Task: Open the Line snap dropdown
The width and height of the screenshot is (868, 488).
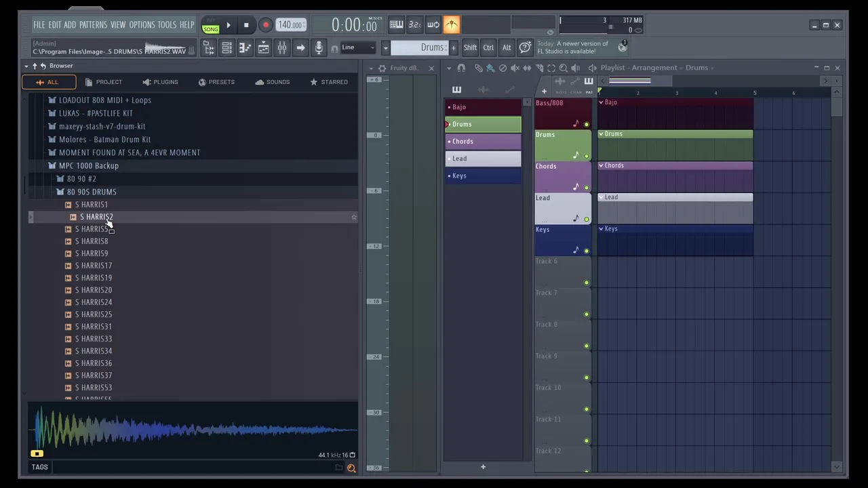Action: tap(358, 47)
